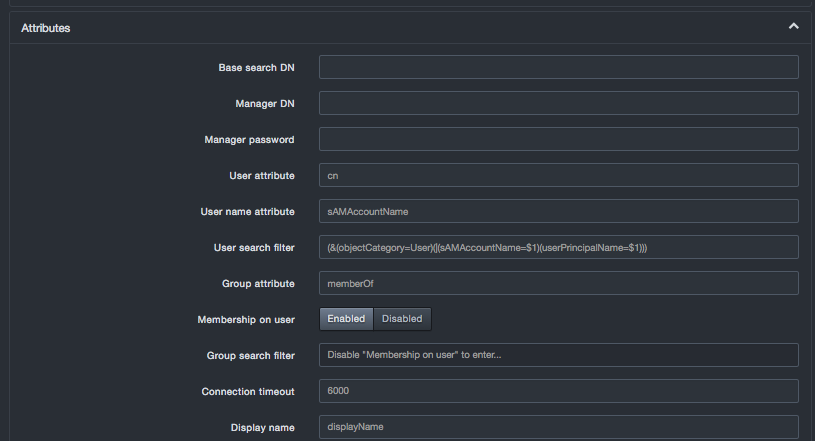This screenshot has height=441, width=815.
Task: Edit the User search filter input
Action: 558,247
